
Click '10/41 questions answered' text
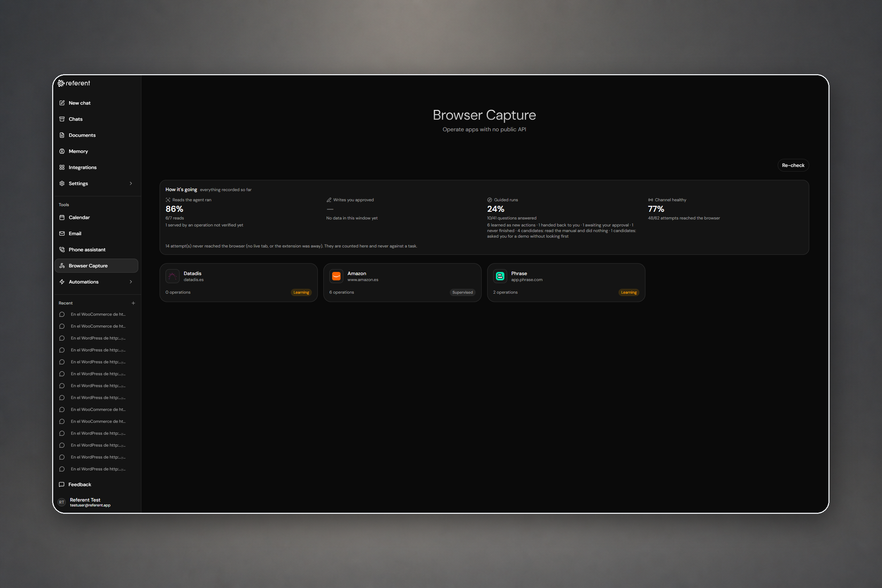[511, 218]
